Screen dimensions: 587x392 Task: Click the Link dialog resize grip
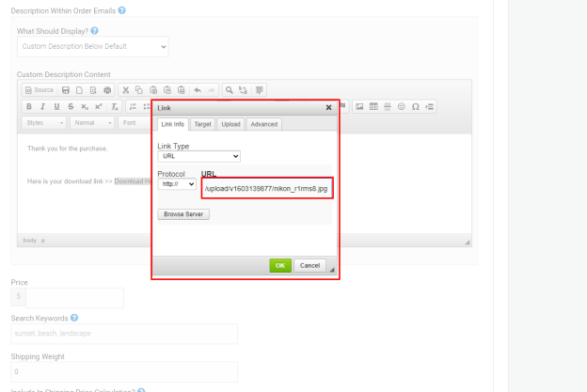pyautogui.click(x=332, y=269)
